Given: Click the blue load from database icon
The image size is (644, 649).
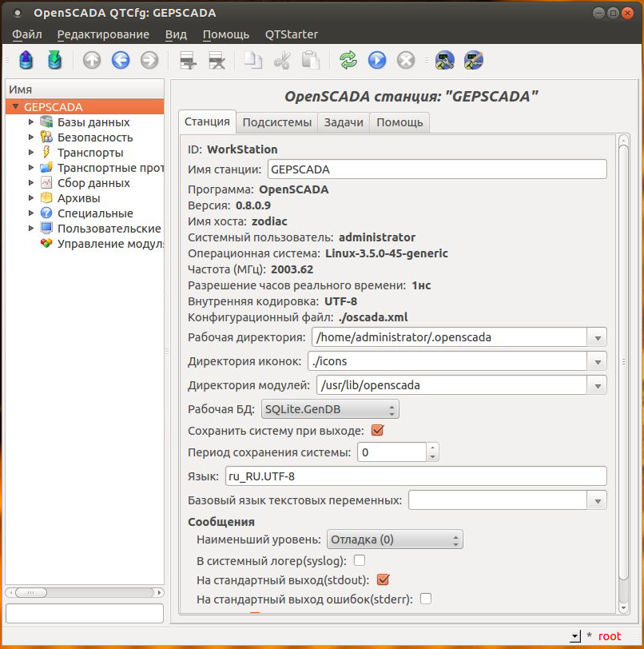Looking at the screenshot, I should coord(26,60).
